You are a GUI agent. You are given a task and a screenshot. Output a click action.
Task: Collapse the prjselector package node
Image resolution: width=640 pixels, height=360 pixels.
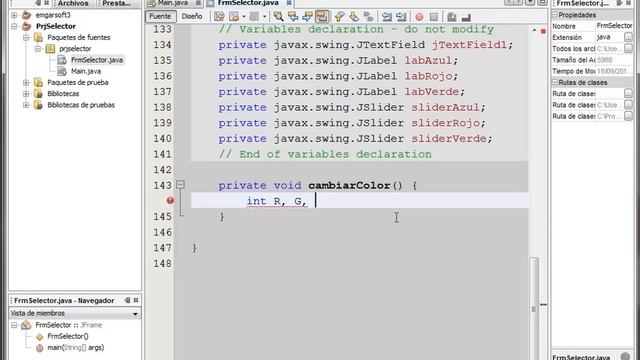point(38,49)
